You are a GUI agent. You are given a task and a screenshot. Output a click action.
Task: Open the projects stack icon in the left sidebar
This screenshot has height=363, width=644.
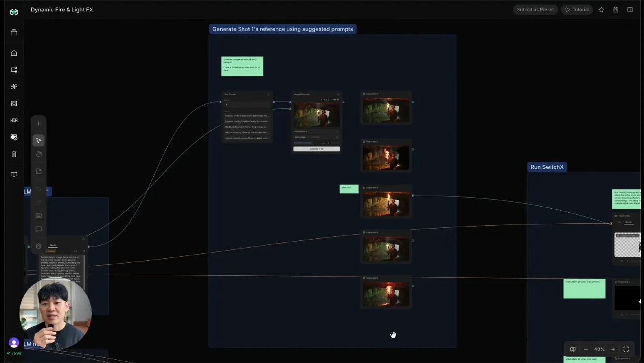pyautogui.click(x=14, y=32)
